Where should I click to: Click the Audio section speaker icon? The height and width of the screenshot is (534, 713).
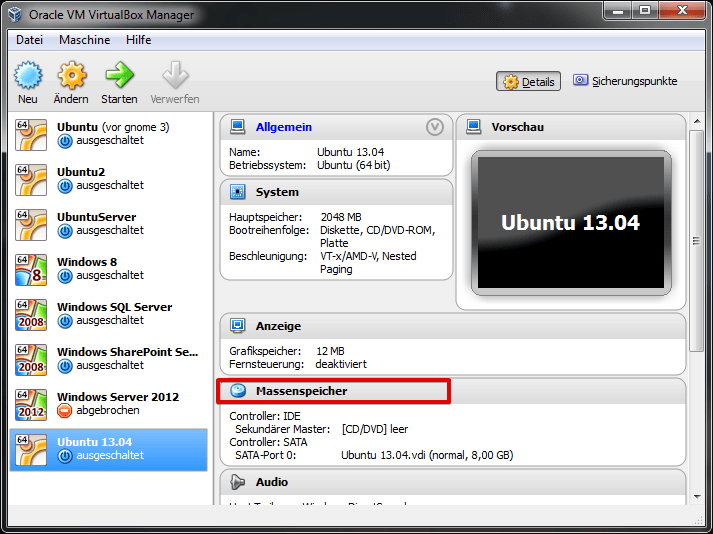click(x=237, y=482)
